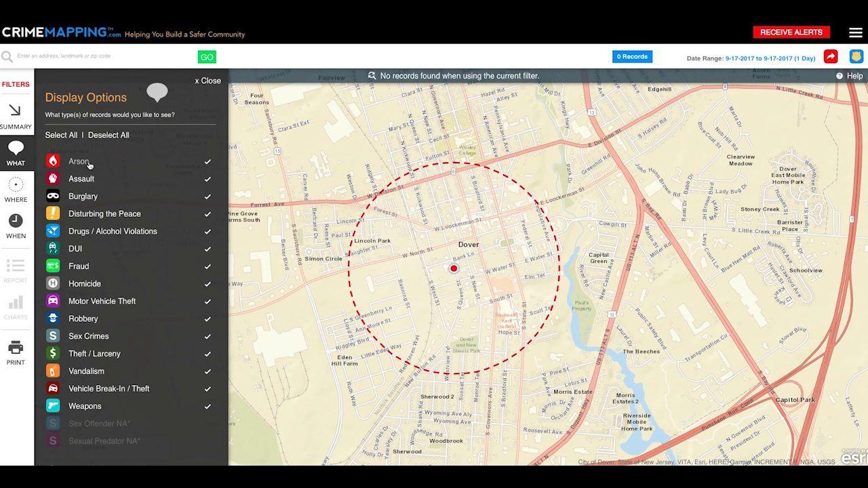Click the red share arrow icon
868x488 pixels.
831,56
